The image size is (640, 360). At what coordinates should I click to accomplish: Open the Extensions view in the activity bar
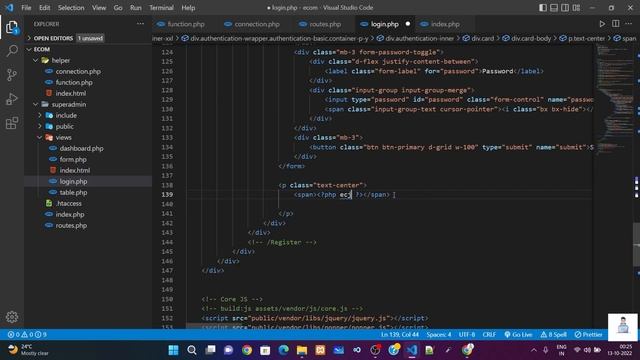[12, 123]
